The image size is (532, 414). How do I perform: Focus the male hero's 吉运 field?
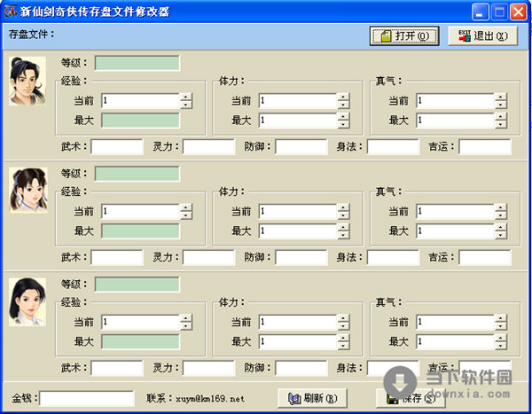[485, 146]
